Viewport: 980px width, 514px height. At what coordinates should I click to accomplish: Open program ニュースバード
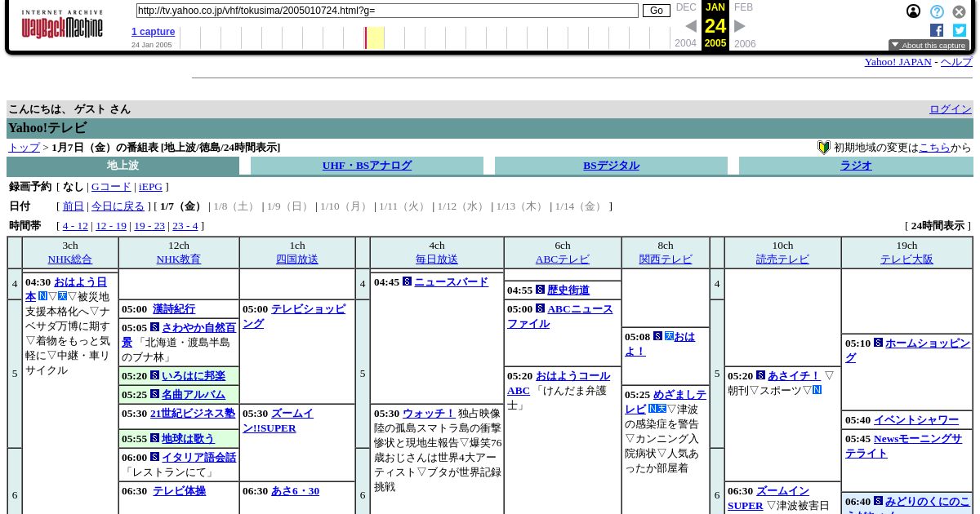451,282
